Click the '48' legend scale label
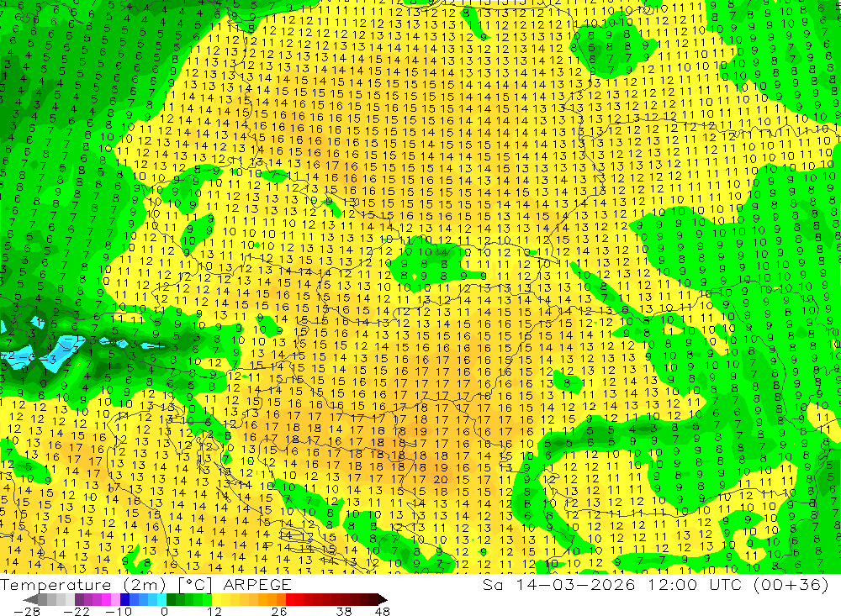Screen dimensions: 841x616 383,611
